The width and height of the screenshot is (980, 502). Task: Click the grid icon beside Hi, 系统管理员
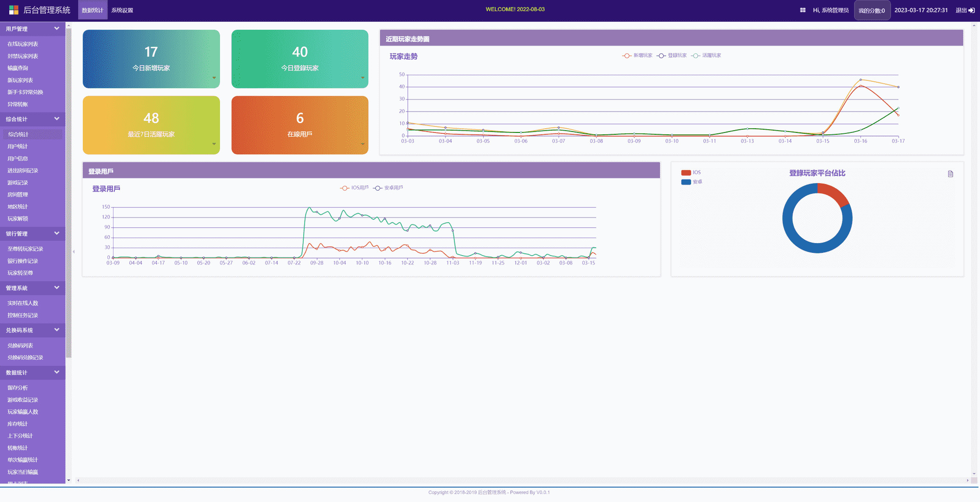coord(803,10)
